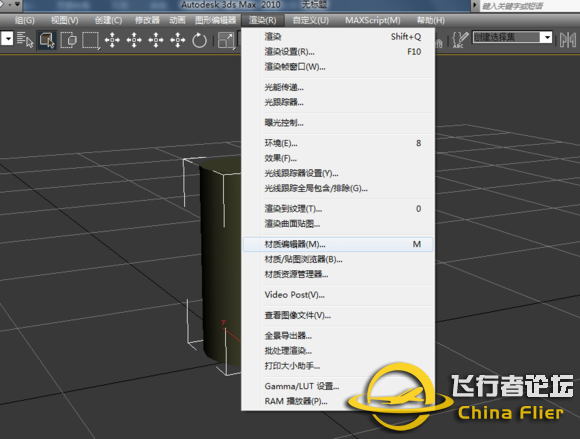This screenshot has height=439, width=580.
Task: Open the 修改器 menu
Action: [147, 20]
